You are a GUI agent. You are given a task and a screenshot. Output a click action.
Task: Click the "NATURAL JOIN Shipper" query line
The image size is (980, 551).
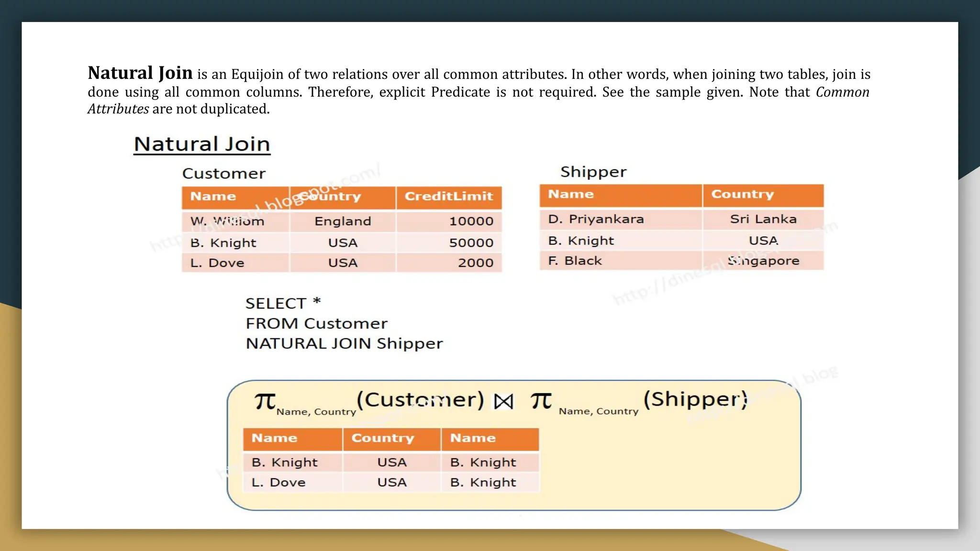point(344,343)
